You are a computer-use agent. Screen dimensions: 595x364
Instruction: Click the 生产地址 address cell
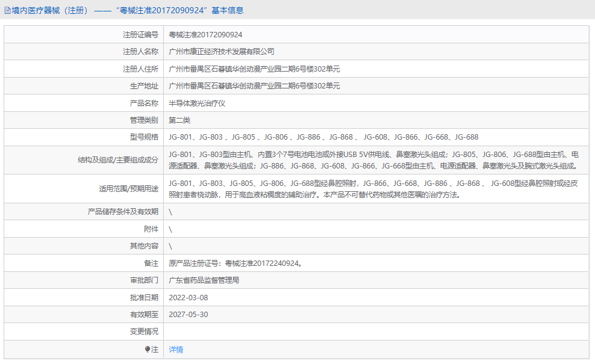tap(253, 85)
